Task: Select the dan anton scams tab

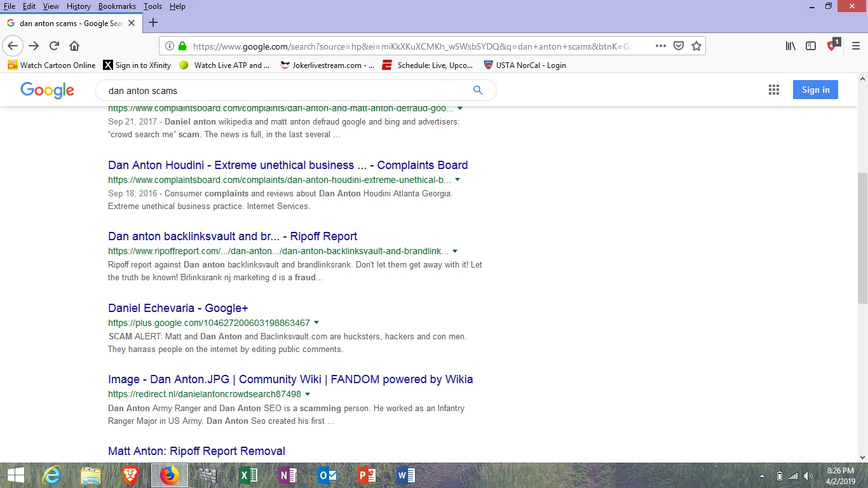Action: tap(71, 23)
